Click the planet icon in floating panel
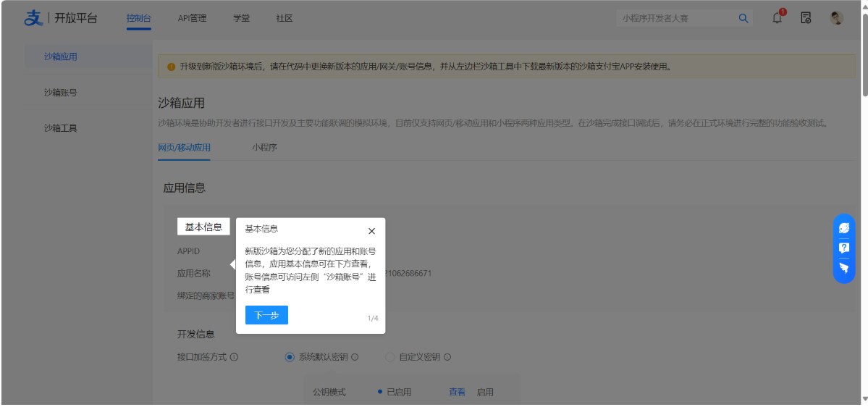This screenshot has height=407, width=868. (x=844, y=228)
